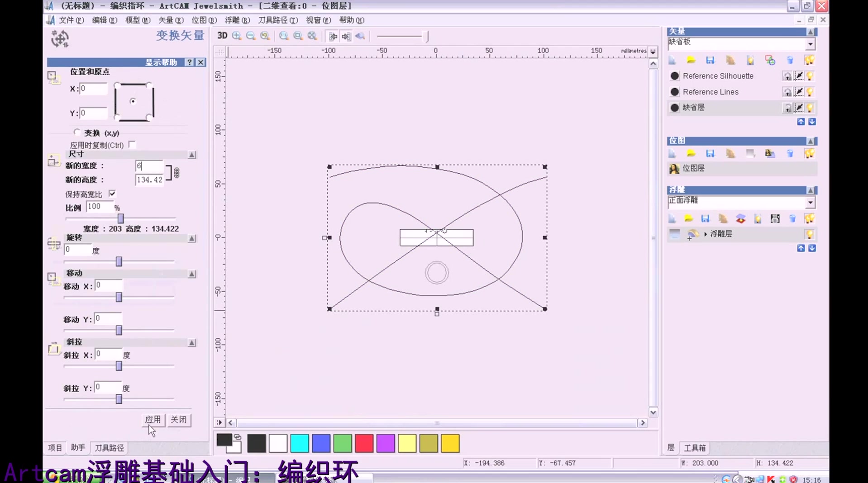
Task: Click the 关闭 close button
Action: 179,420
